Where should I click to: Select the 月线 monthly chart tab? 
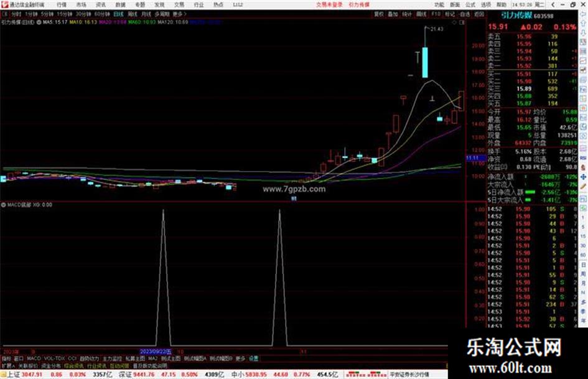click(x=146, y=14)
